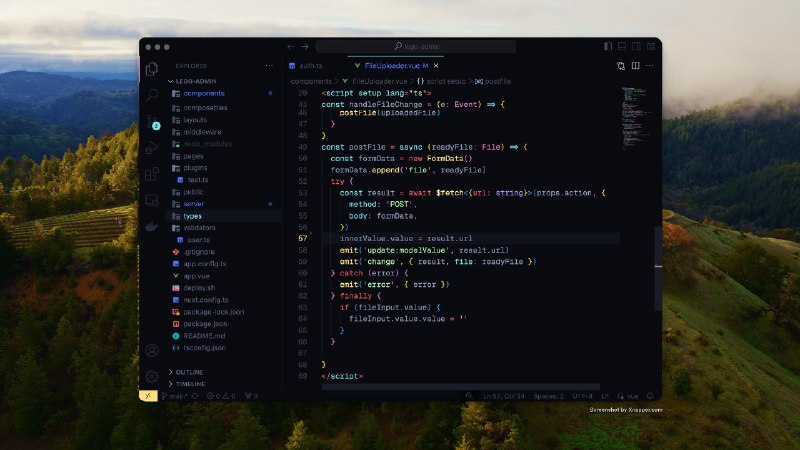The width and height of the screenshot is (800, 450).
Task: Open editor more actions ellipsis
Action: tap(649, 66)
